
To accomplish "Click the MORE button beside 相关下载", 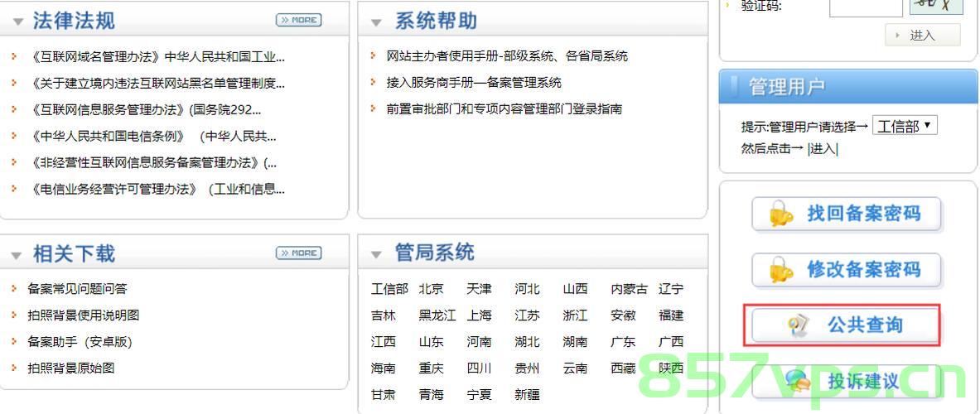I will [299, 253].
